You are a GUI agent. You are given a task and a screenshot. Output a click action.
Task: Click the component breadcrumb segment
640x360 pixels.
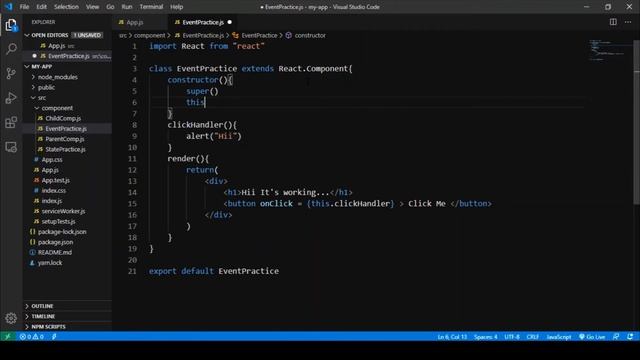click(149, 36)
